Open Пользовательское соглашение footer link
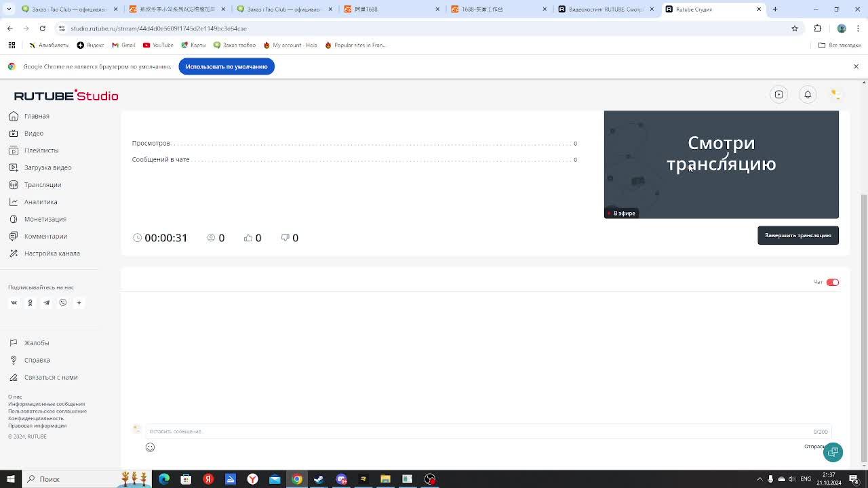Image resolution: width=868 pixels, height=488 pixels. pos(47,411)
